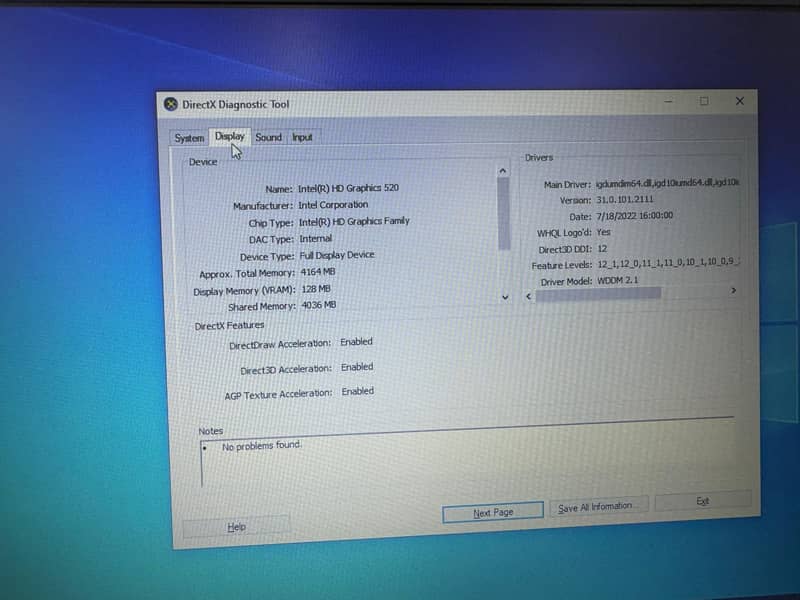Open Help in the diagnostic tool
800x600 pixels.
[236, 527]
